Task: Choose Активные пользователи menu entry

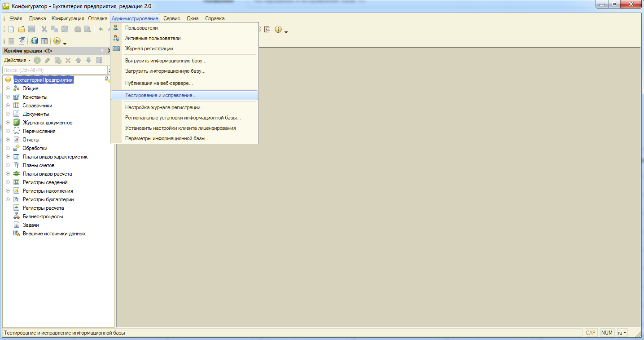Action: coord(184,38)
